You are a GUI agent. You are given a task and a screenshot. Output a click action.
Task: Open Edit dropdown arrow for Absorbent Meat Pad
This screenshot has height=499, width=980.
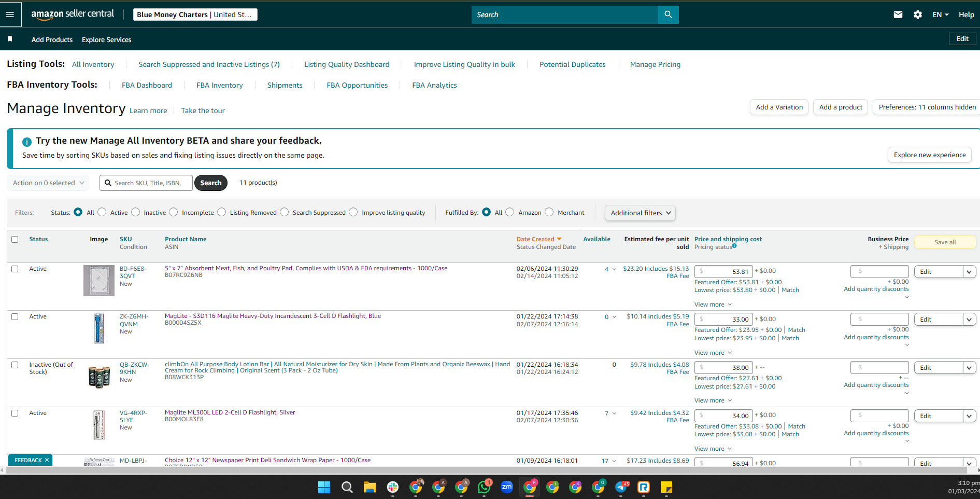969,272
